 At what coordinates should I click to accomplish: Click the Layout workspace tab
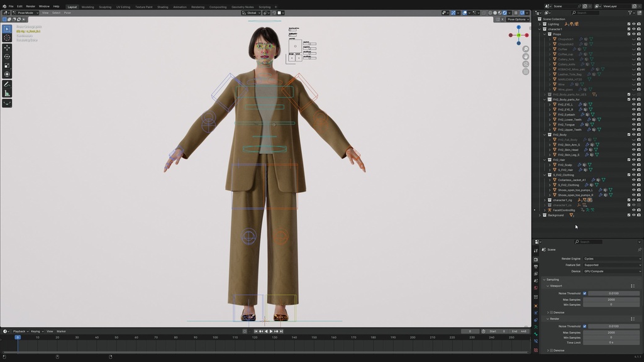[72, 7]
